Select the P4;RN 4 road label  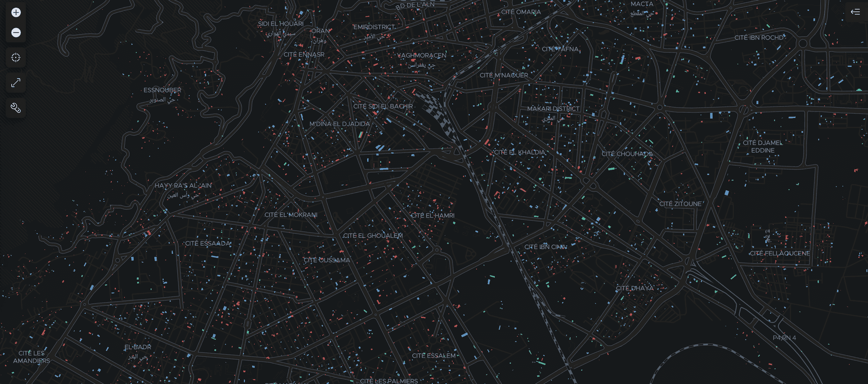tap(784, 338)
